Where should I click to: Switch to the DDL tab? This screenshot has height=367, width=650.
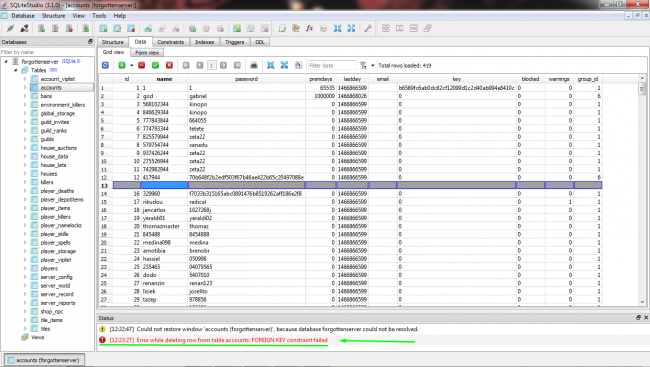[260, 42]
